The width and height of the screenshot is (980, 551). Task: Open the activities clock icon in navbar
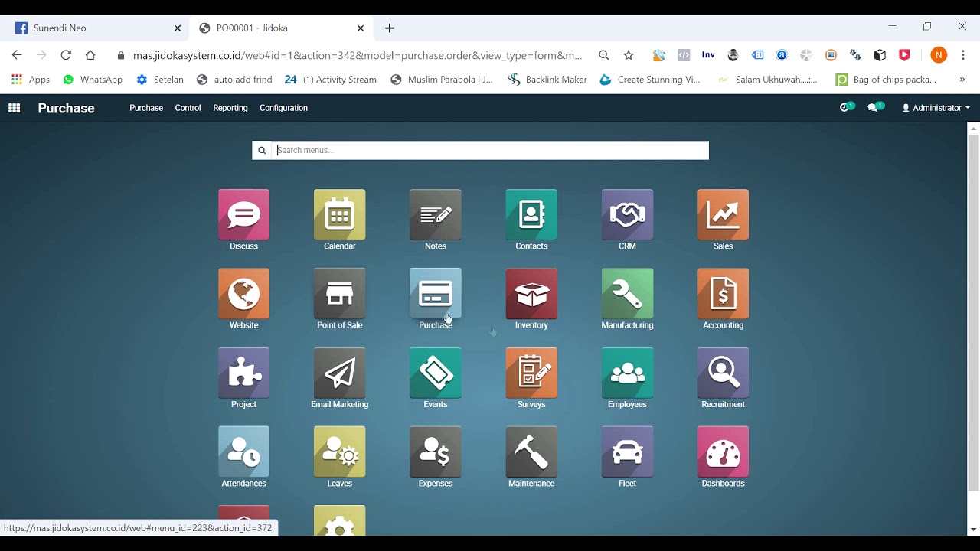point(846,107)
